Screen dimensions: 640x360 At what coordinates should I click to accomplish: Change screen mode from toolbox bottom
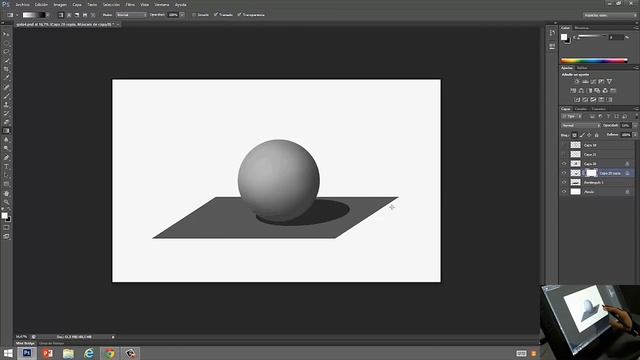coord(6,236)
